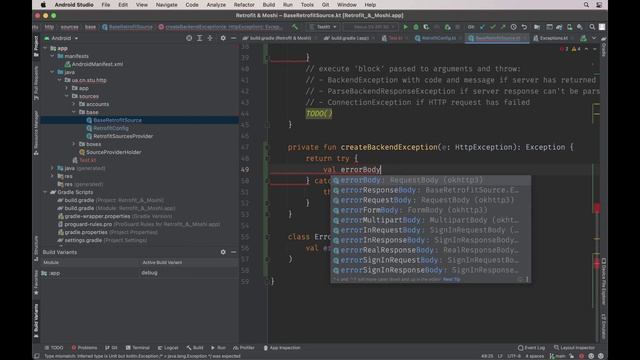Open the debug build variant dropdown

(x=188, y=273)
